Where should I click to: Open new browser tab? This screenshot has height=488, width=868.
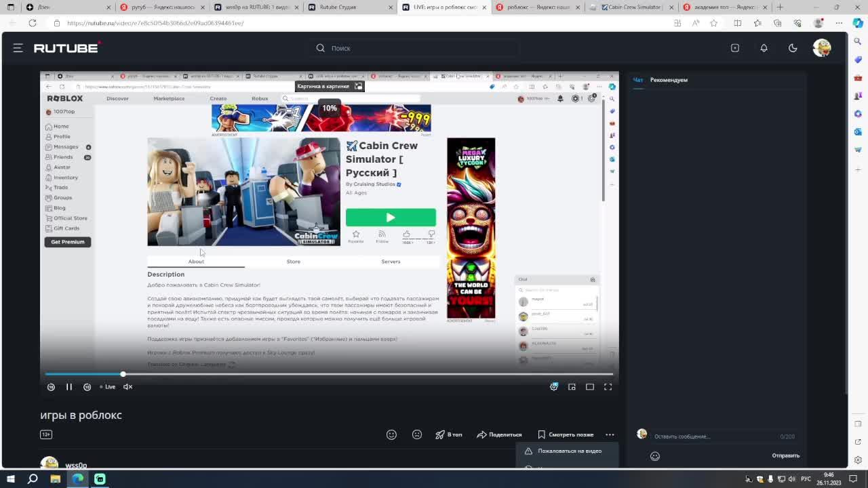click(x=780, y=7)
